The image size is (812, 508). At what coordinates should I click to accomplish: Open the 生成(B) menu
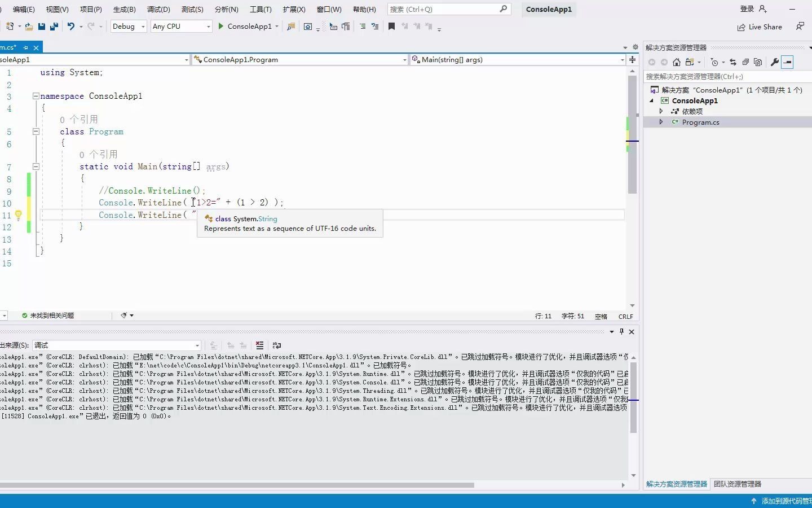(x=125, y=9)
